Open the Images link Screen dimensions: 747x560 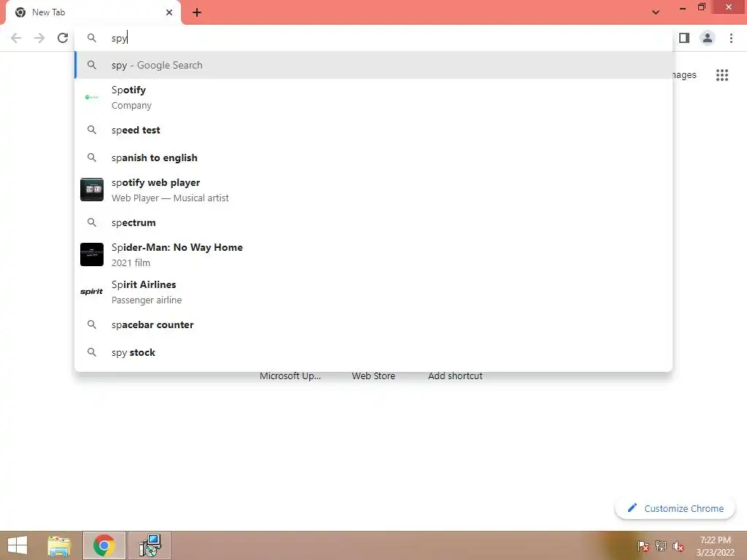684,75
